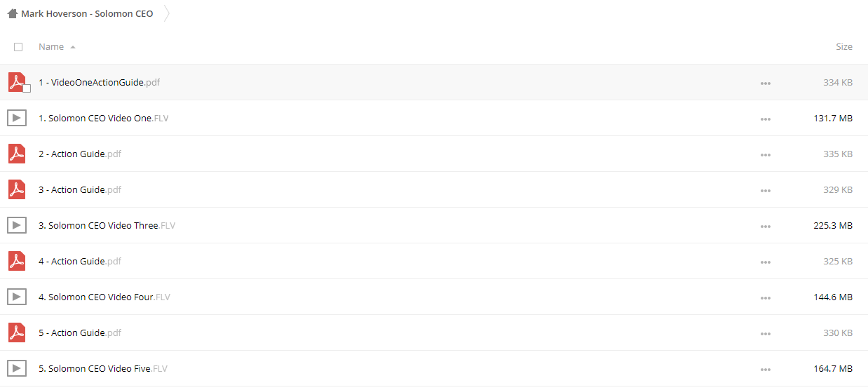Viewport: 868px width, 390px height.
Task: Click PDF icon of 1 - VideoOneActionGuide
Action: (x=17, y=82)
